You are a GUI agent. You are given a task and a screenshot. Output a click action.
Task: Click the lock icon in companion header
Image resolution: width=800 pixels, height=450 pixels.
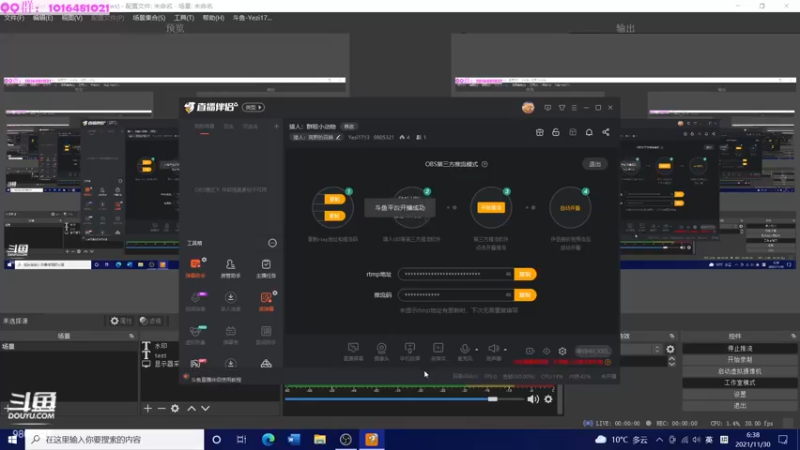point(556,132)
